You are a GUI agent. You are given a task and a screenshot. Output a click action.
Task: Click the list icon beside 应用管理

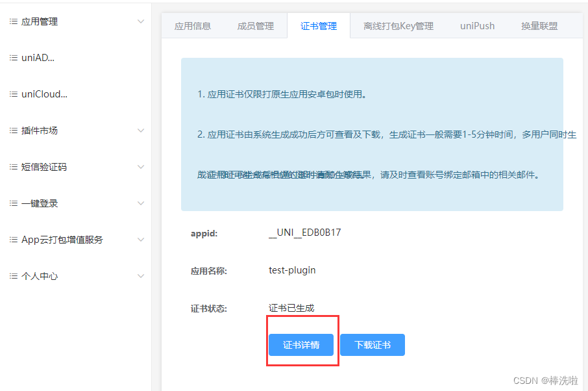(13, 21)
